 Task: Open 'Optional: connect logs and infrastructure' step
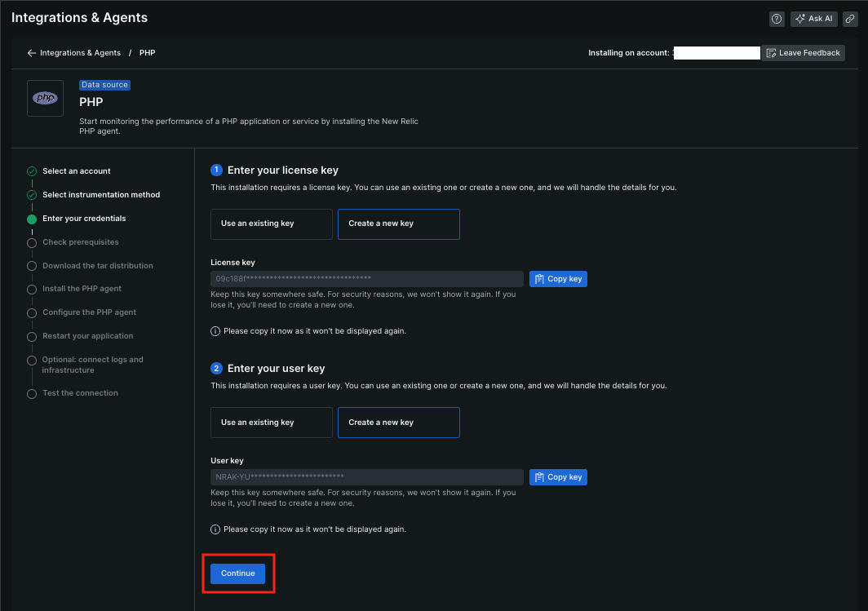pos(92,365)
